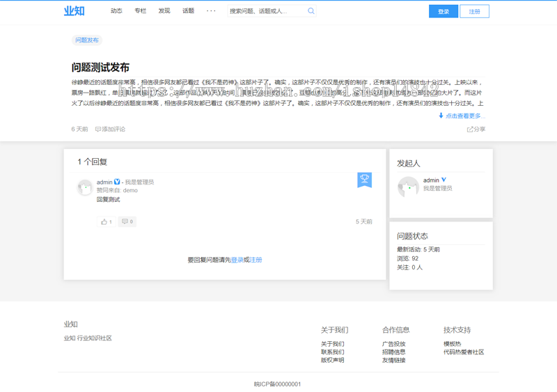Open the 专栏 nav item
This screenshot has height=392, width=557.
141,11
